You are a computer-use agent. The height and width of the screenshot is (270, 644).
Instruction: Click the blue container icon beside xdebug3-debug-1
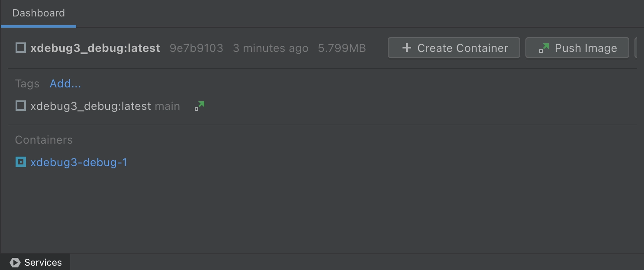pyautogui.click(x=21, y=162)
